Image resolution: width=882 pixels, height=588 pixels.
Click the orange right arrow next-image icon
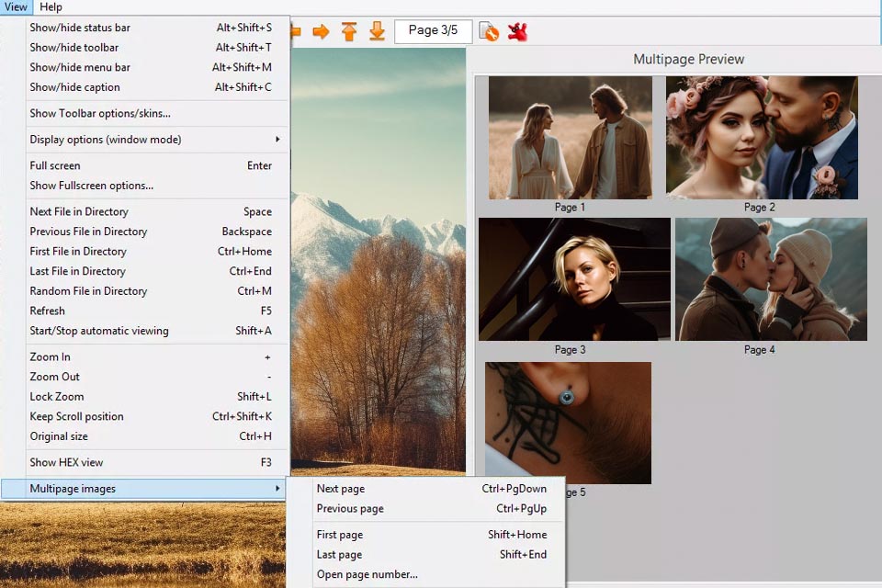pyautogui.click(x=321, y=31)
